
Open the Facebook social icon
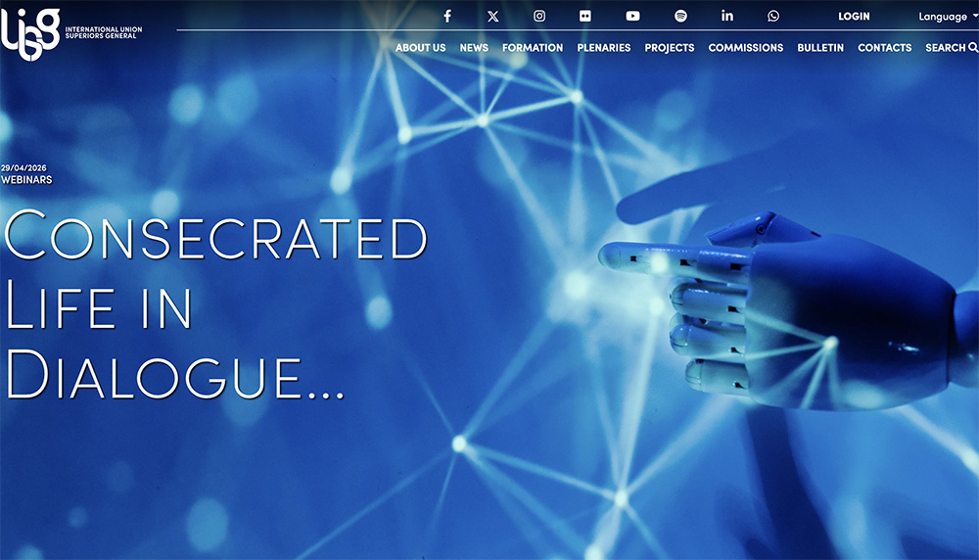[x=447, y=17]
